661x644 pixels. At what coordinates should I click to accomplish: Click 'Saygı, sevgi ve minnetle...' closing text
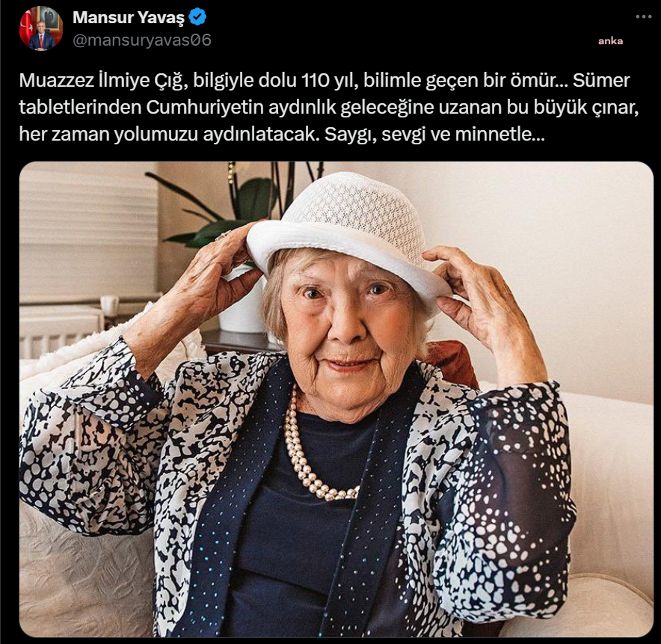tap(434, 135)
